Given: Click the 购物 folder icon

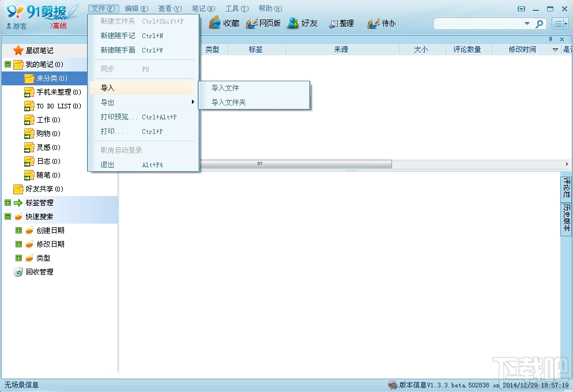Looking at the screenshot, I should pyautogui.click(x=29, y=134).
